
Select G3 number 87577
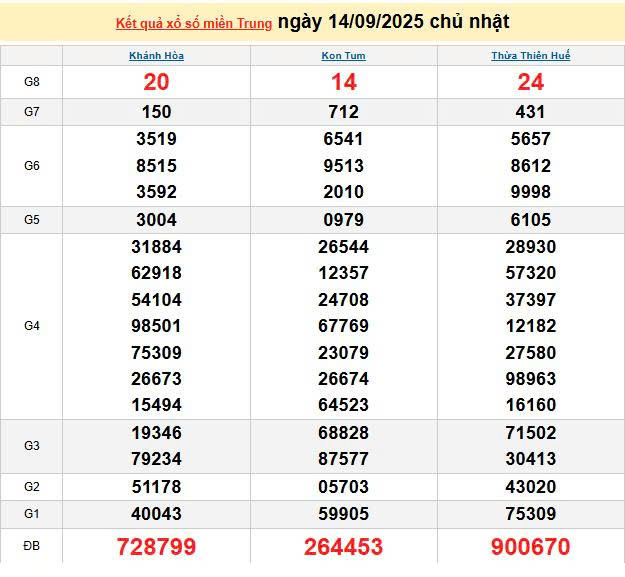point(344,459)
